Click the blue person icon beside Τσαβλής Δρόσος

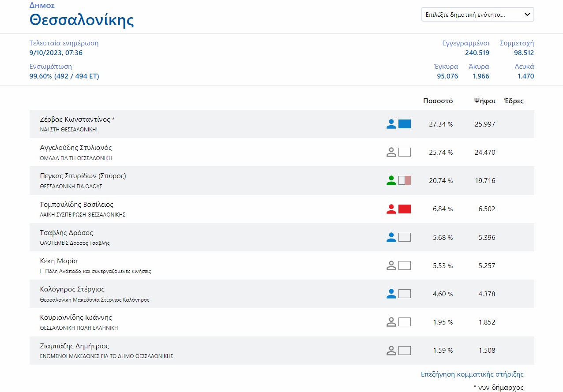(x=391, y=237)
